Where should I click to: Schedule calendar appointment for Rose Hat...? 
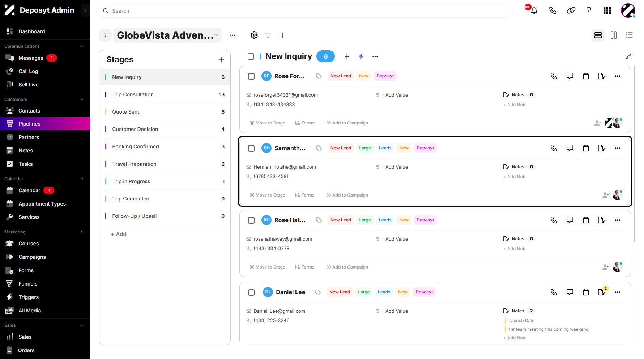586,220
